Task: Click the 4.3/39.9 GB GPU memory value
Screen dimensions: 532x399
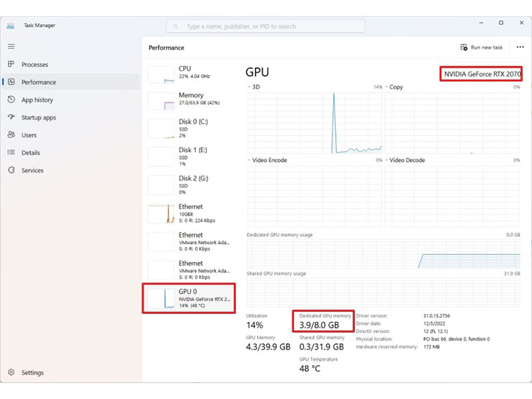Action: click(268, 346)
